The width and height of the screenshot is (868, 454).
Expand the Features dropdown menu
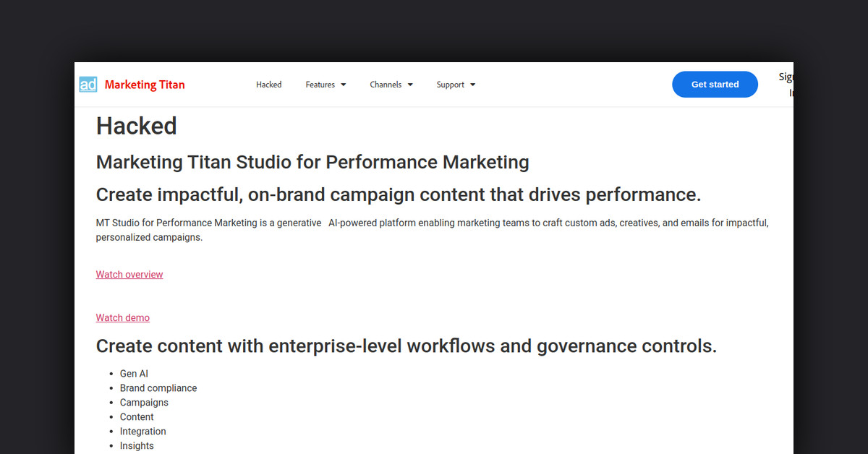[325, 85]
